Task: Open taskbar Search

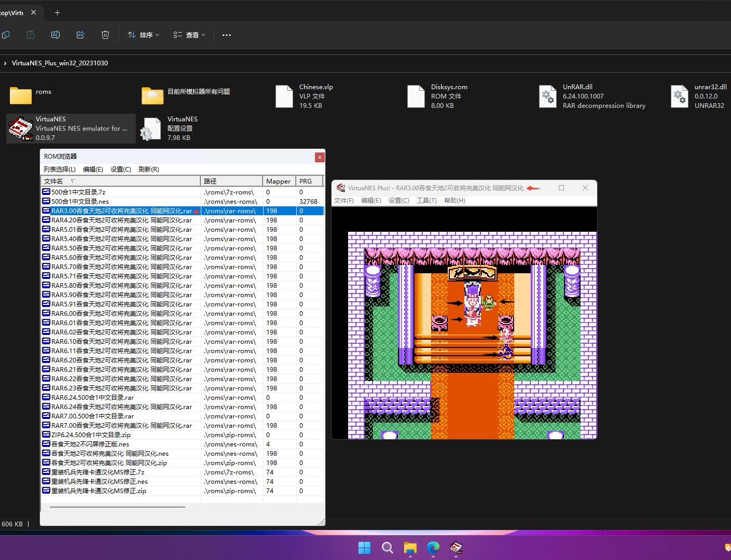Action: click(x=388, y=548)
